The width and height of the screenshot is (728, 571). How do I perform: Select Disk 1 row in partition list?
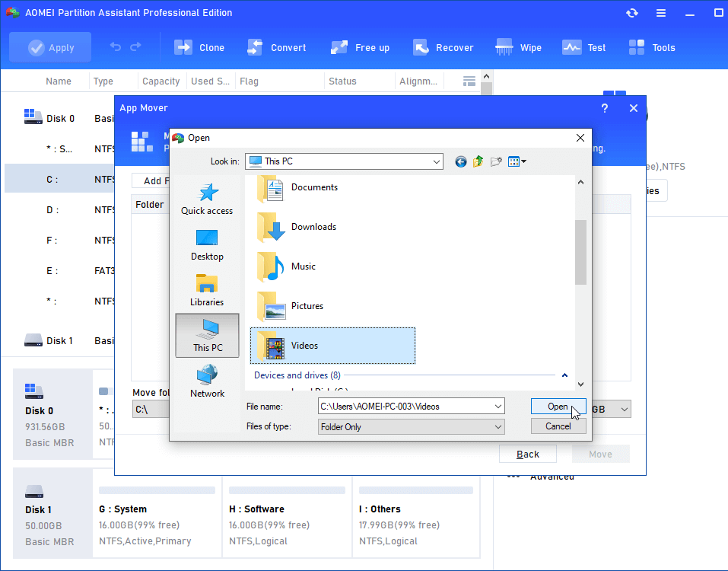[59, 340]
